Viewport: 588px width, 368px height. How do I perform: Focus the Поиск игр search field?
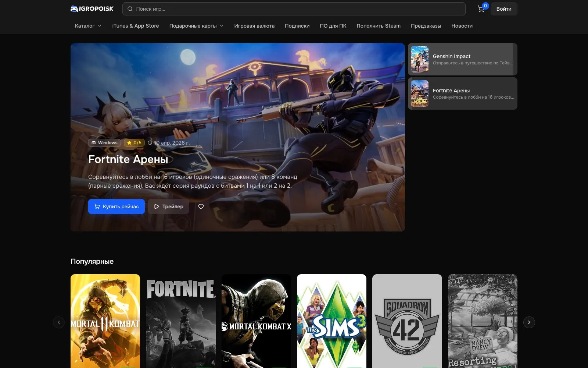294,9
